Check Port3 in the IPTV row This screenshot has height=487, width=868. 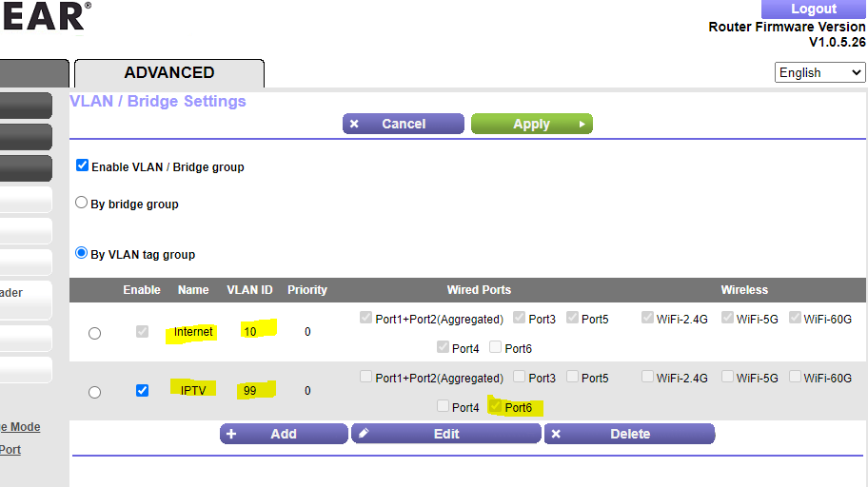point(519,377)
